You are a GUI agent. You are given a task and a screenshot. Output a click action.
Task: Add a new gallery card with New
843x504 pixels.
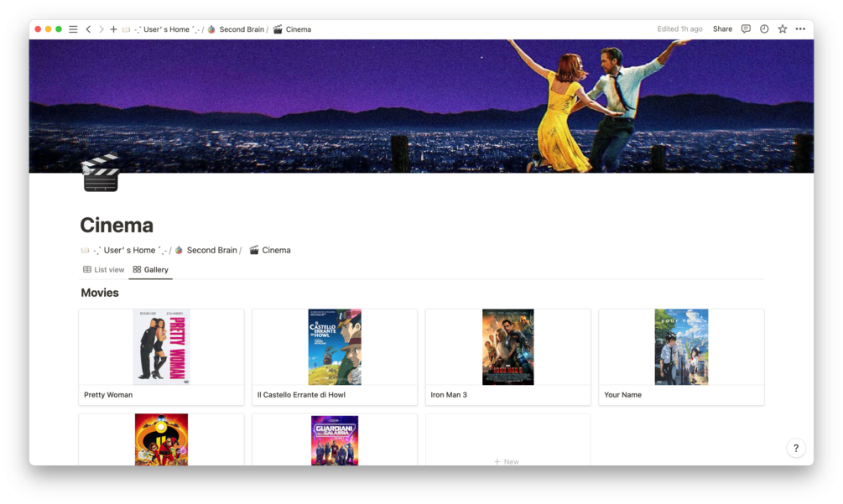[x=507, y=461]
